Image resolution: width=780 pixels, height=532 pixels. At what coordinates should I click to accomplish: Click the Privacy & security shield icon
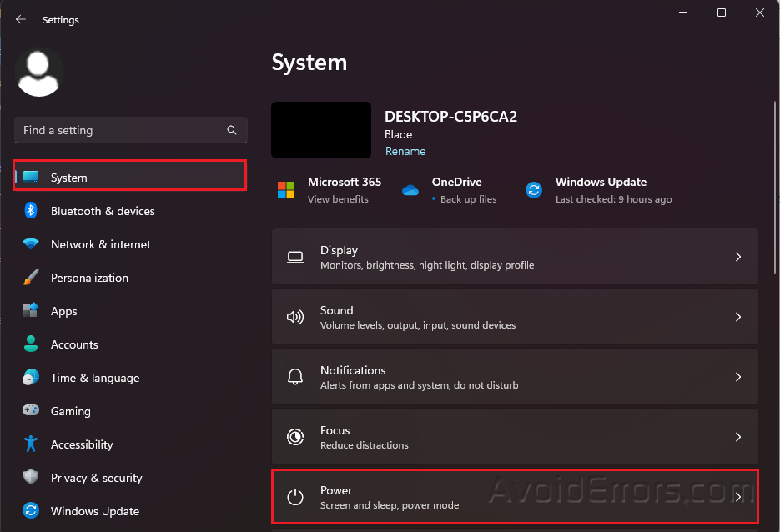31,478
